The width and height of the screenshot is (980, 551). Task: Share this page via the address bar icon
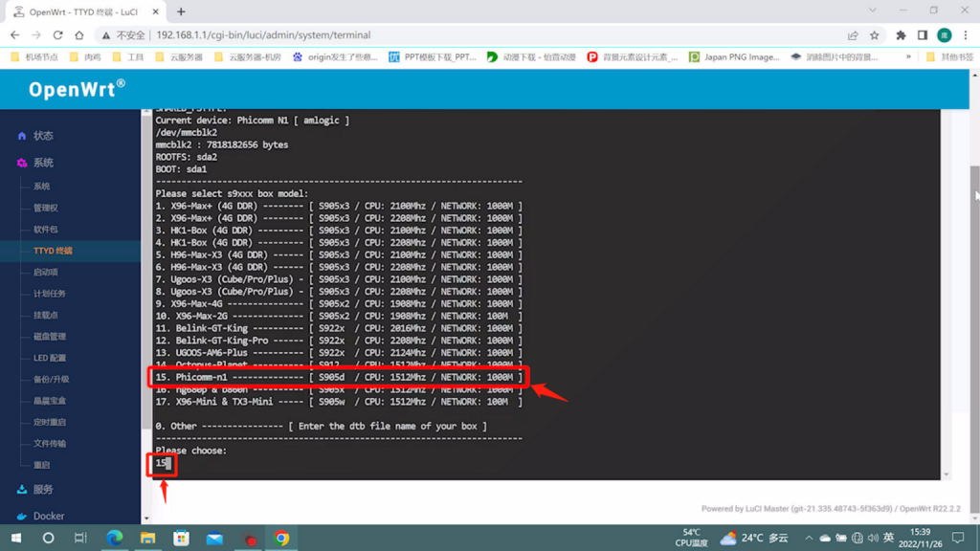[853, 35]
